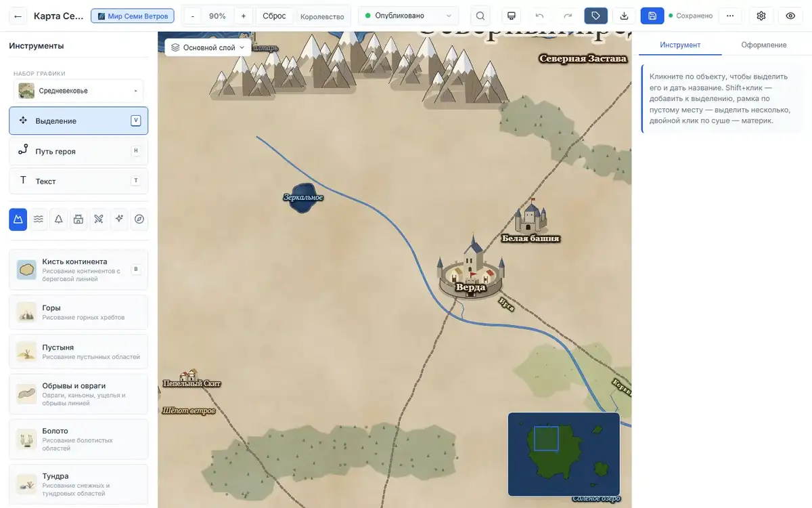Choose the Болото terrain brush
The width and height of the screenshot is (812, 508).
(x=78, y=439)
